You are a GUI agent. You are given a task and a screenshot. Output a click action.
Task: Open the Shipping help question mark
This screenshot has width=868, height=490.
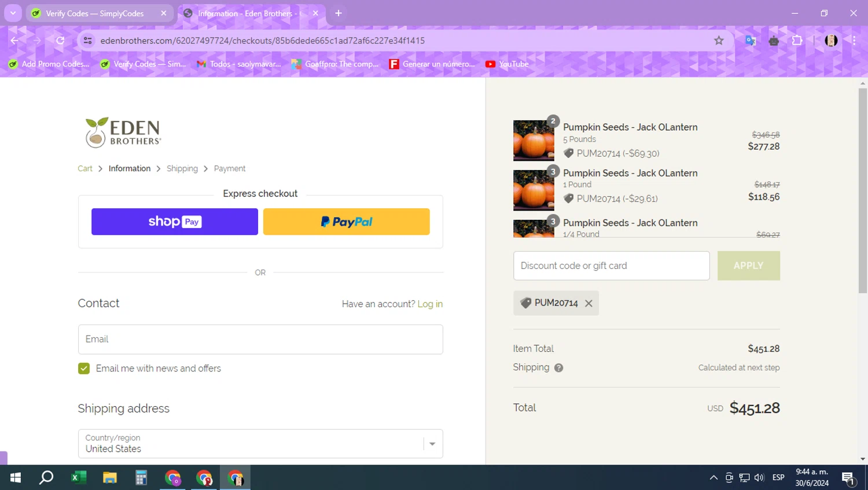(x=558, y=368)
